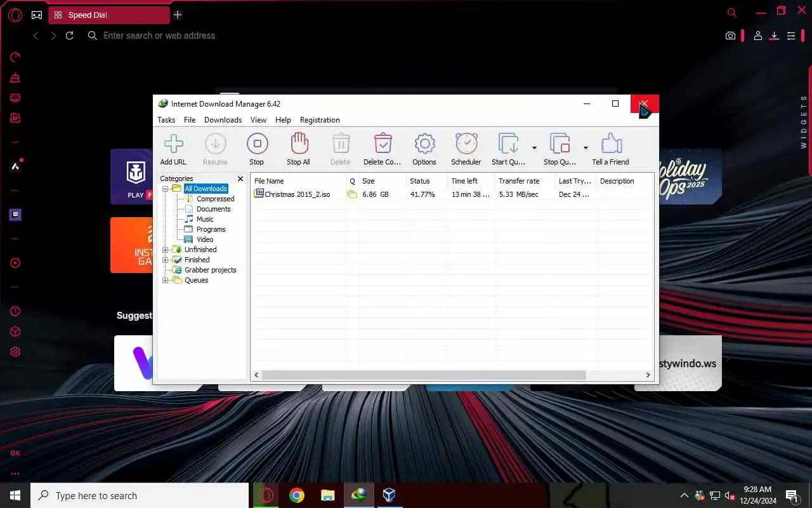Open the Scheduler clock icon
Screen dimensions: 812x508
(x=466, y=144)
